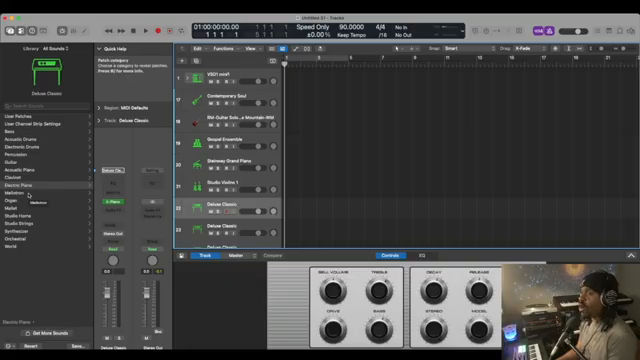Open the Library All Sounds dropdown
The image size is (640, 360).
pyautogui.click(x=56, y=49)
